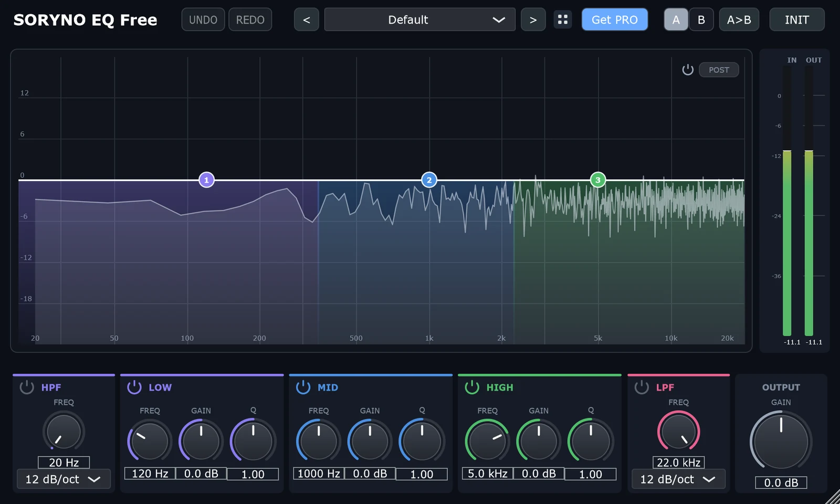The width and height of the screenshot is (840, 504).
Task: Click the REDO button
Action: (250, 19)
